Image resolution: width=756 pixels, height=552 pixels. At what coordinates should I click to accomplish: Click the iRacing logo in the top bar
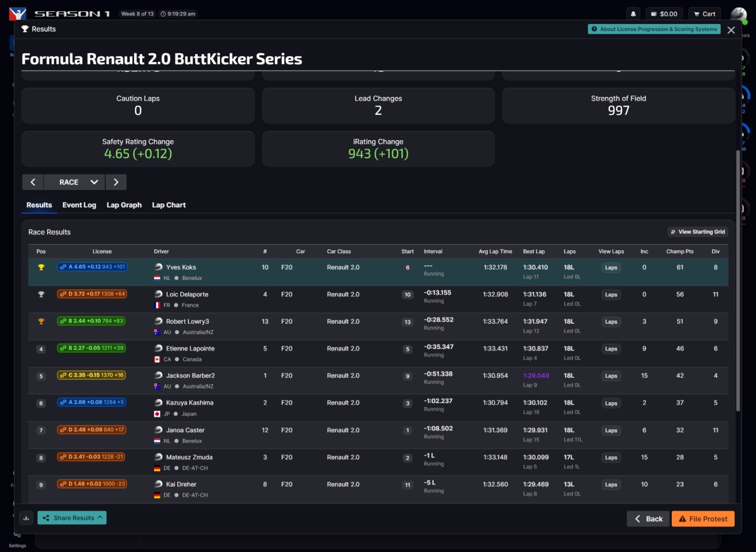(17, 14)
